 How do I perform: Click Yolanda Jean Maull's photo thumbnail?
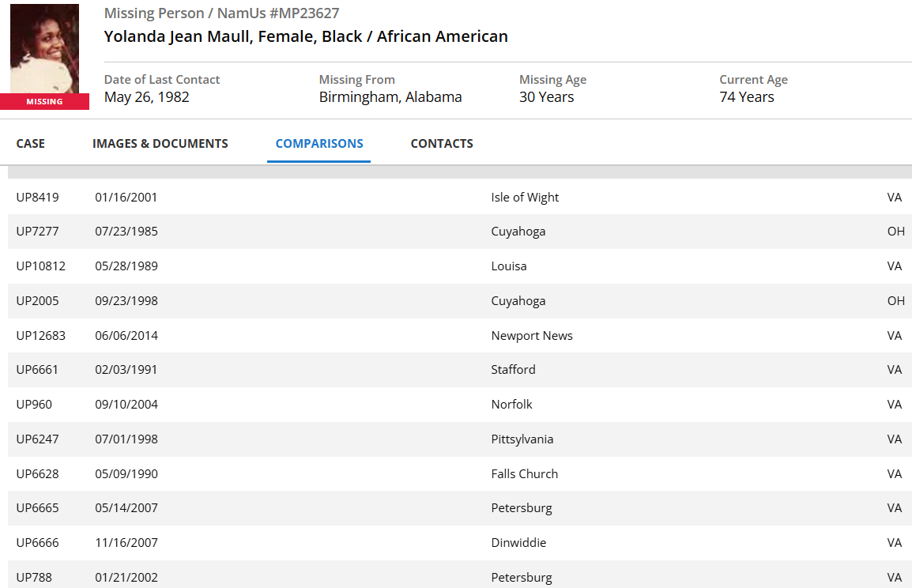coord(45,48)
